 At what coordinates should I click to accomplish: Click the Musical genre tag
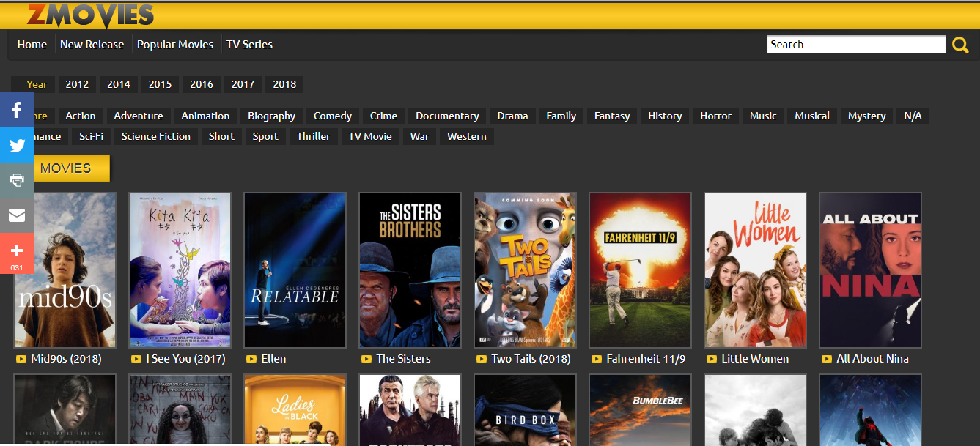pos(812,116)
